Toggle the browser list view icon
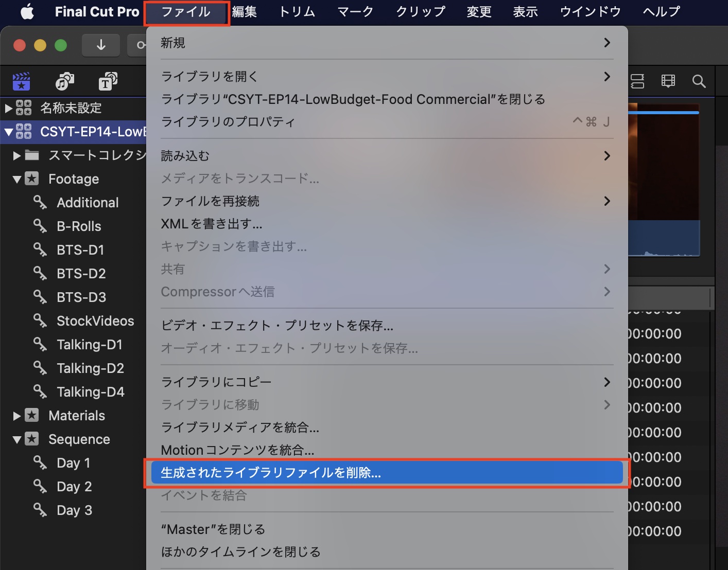Screen dimensions: 728x570 (637, 81)
